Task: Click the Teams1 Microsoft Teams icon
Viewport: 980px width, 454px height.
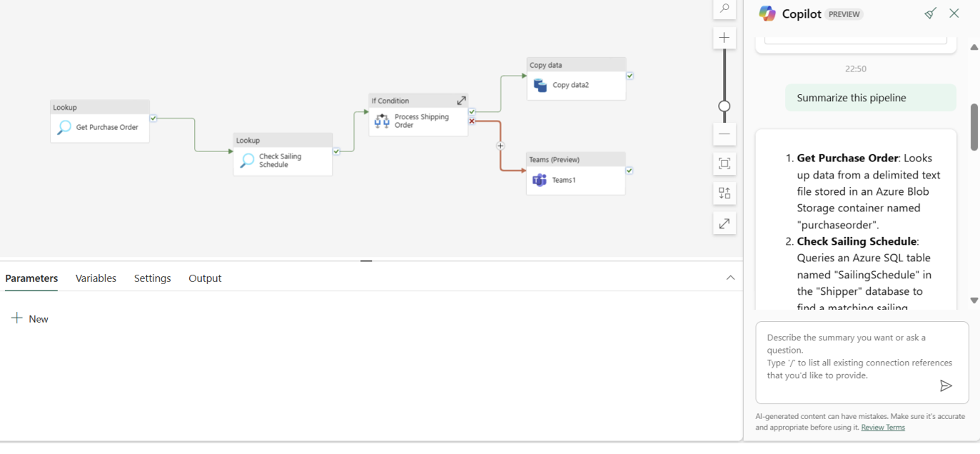Action: [540, 179]
